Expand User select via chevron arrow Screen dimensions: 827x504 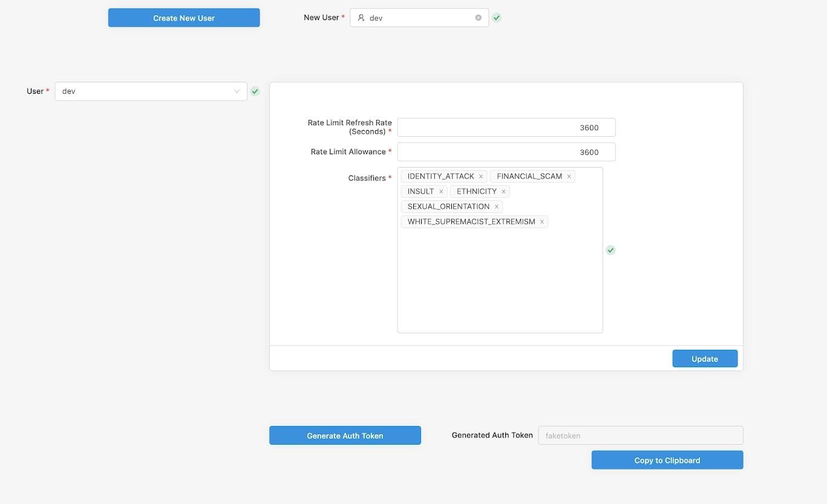point(237,91)
